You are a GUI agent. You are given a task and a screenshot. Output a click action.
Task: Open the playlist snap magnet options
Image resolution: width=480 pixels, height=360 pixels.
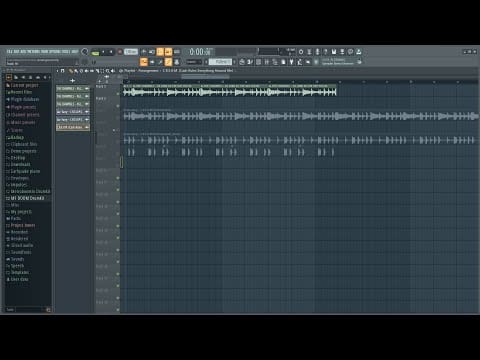[x=63, y=71]
